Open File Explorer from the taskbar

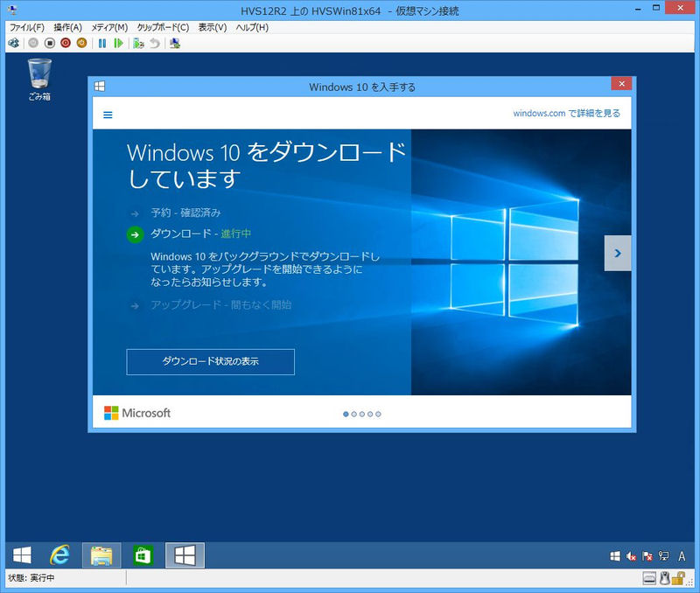(x=101, y=555)
